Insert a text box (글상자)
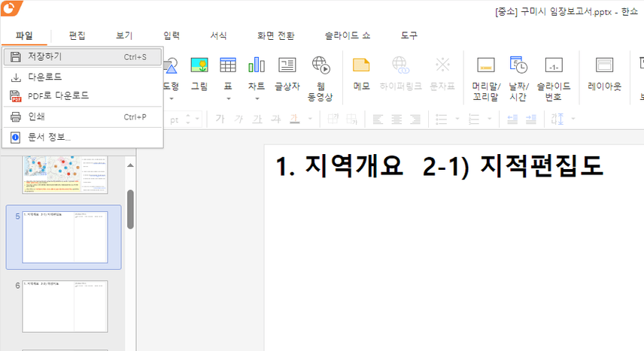The image size is (644, 351). [x=287, y=74]
